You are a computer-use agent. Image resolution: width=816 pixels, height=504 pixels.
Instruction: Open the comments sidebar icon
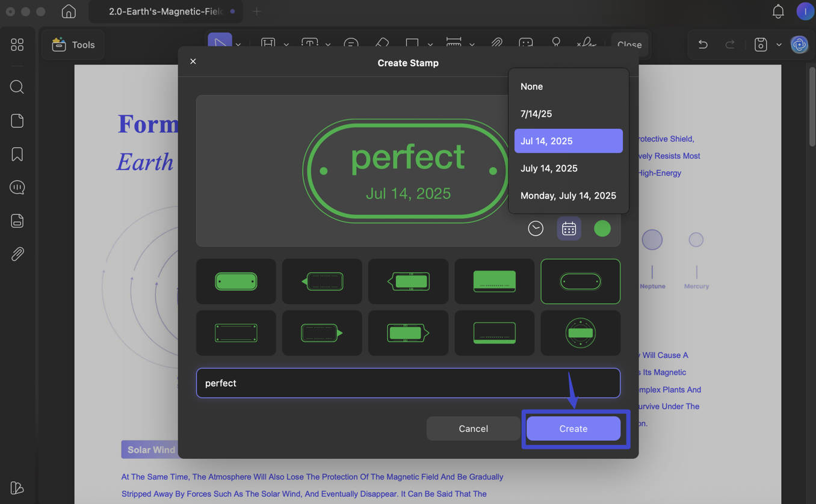17,188
